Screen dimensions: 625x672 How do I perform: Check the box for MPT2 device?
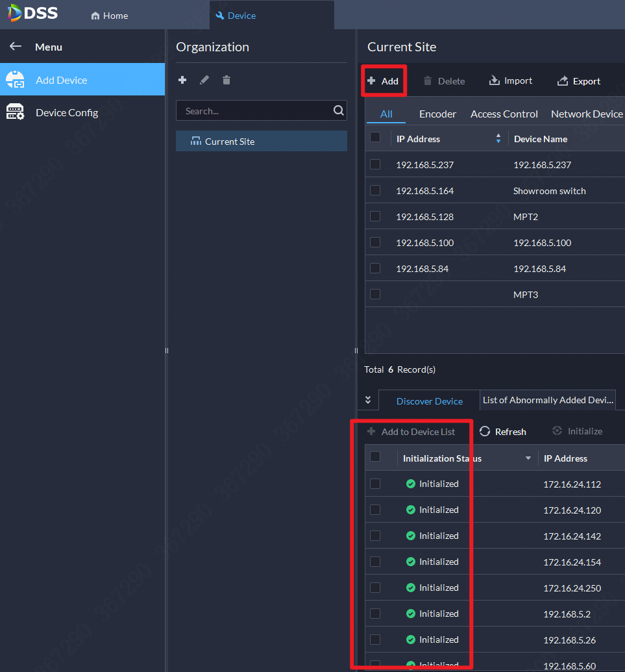(x=375, y=216)
